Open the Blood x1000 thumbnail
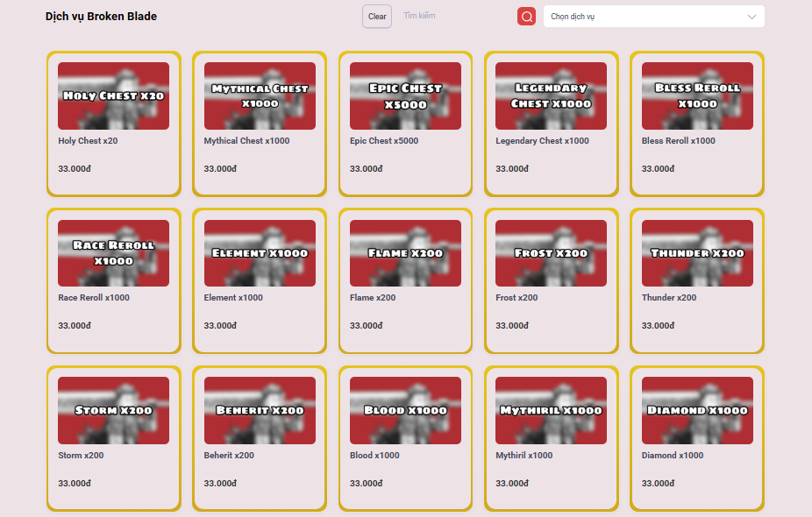Screen dimensions: 812x517 click(405, 410)
